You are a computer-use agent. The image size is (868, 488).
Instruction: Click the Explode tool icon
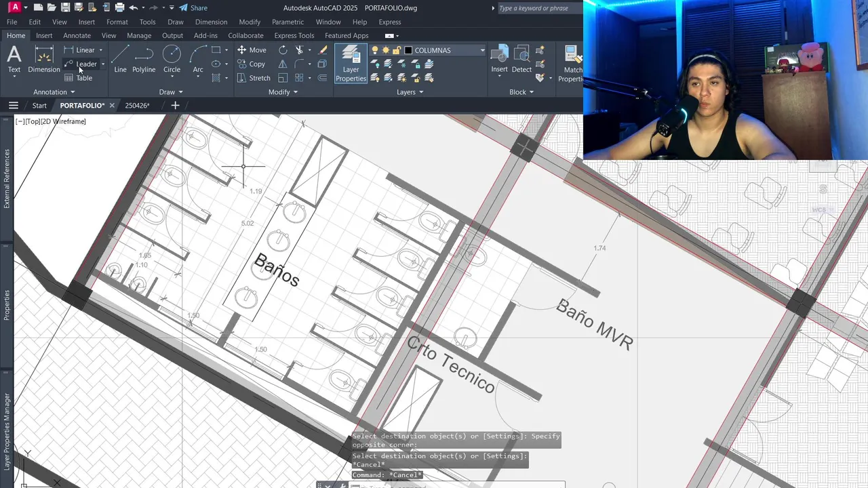coord(323,64)
